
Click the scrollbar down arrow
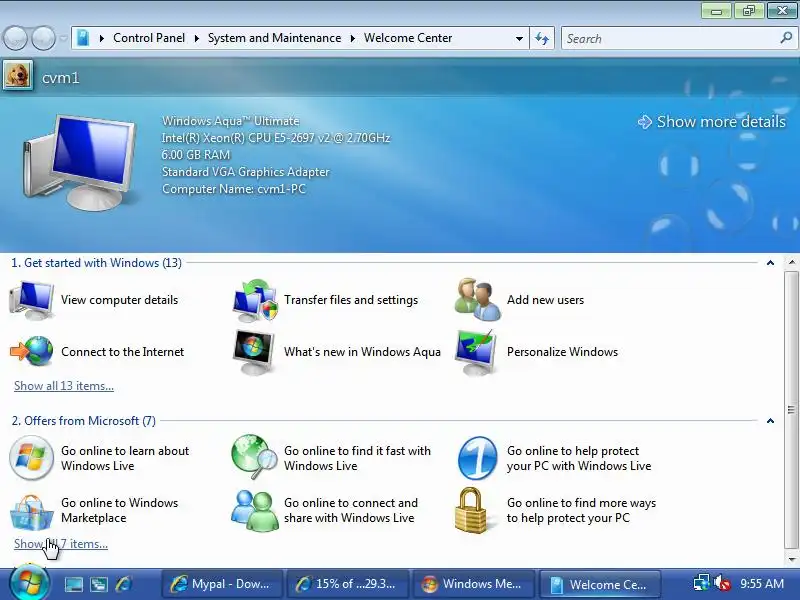(x=792, y=559)
